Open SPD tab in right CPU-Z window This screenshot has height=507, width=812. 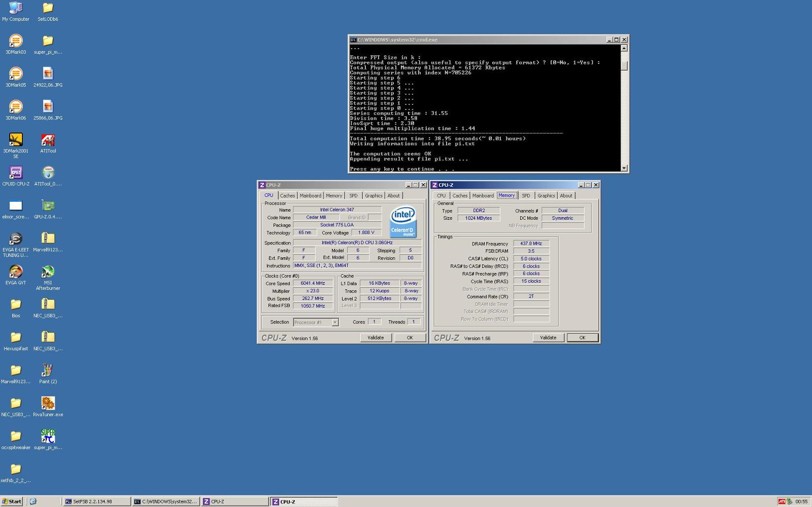[526, 195]
